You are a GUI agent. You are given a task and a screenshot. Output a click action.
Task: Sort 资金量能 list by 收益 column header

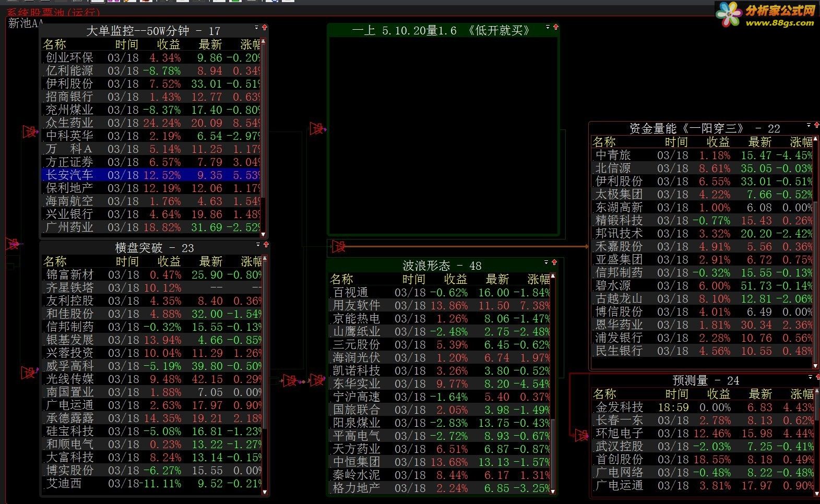tap(718, 142)
